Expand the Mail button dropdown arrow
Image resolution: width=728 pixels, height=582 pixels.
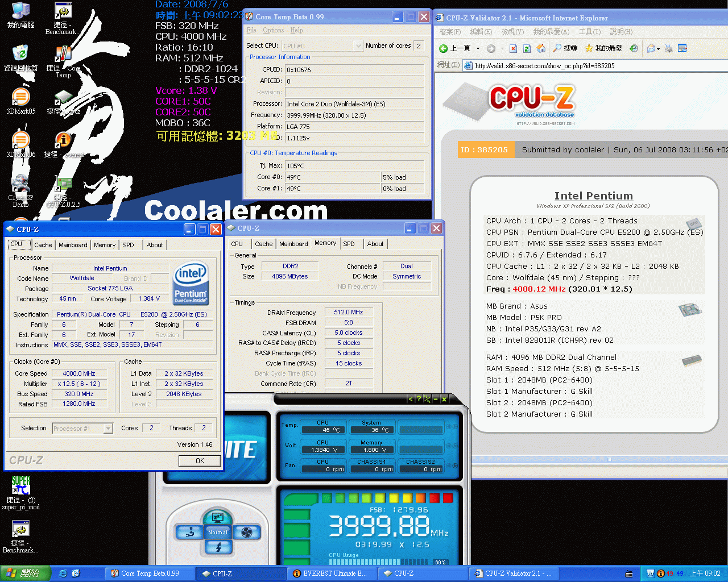659,48
